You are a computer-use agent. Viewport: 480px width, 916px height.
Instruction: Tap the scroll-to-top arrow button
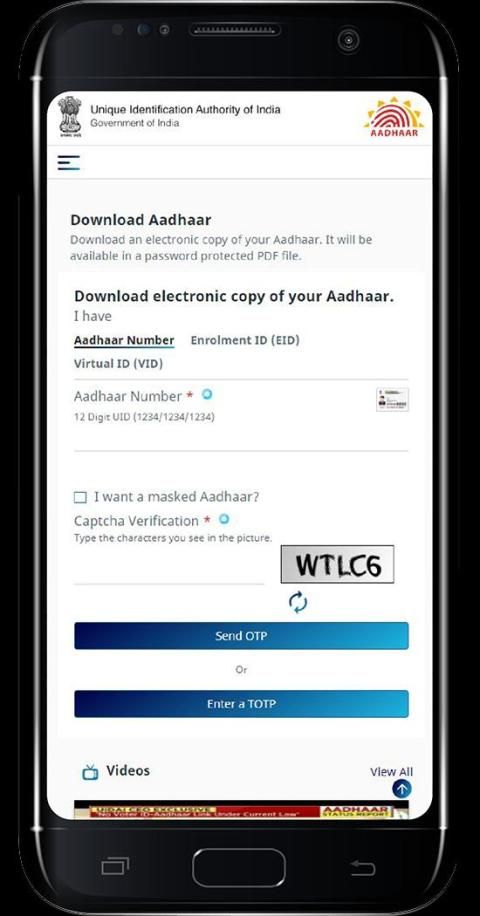point(402,789)
